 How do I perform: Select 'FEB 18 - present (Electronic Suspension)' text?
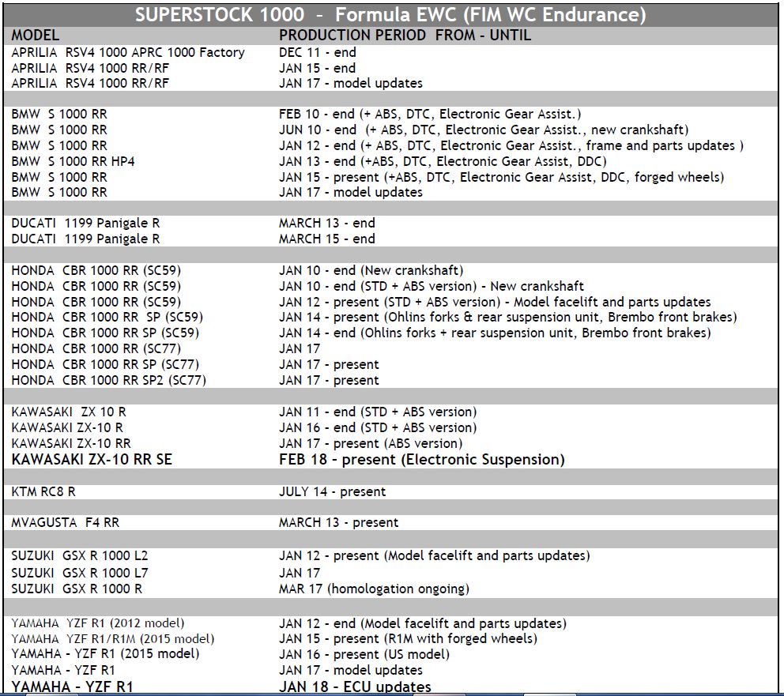coord(421,460)
